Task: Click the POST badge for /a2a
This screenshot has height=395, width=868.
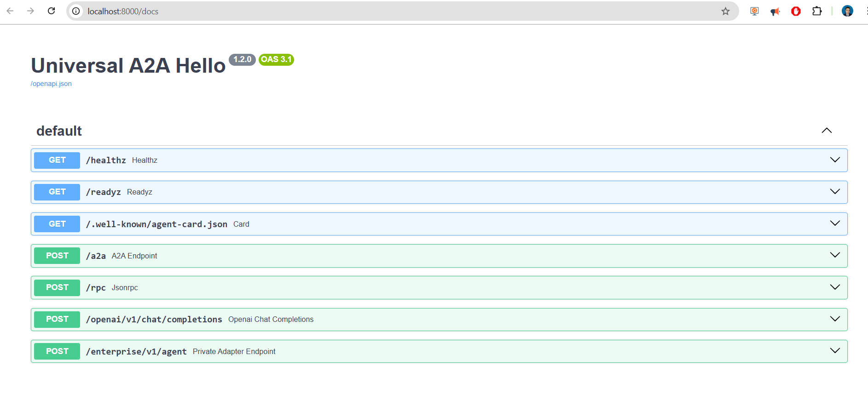Action: 57,256
